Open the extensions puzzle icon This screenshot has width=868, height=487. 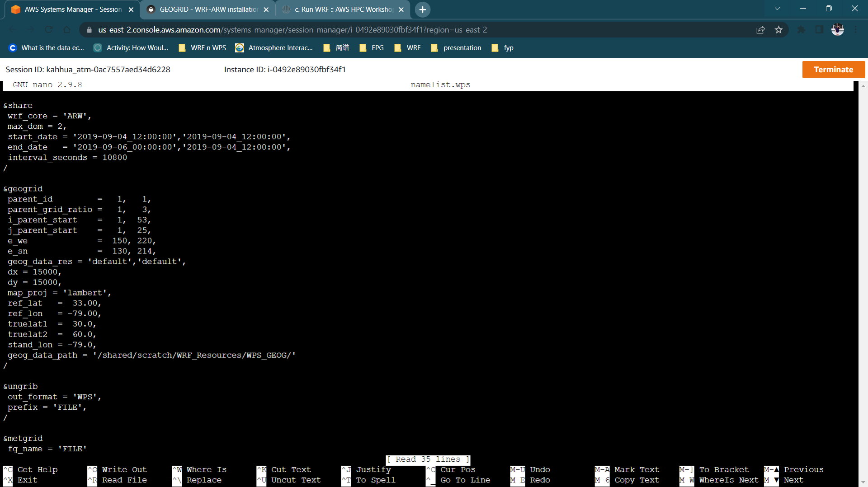(x=801, y=30)
